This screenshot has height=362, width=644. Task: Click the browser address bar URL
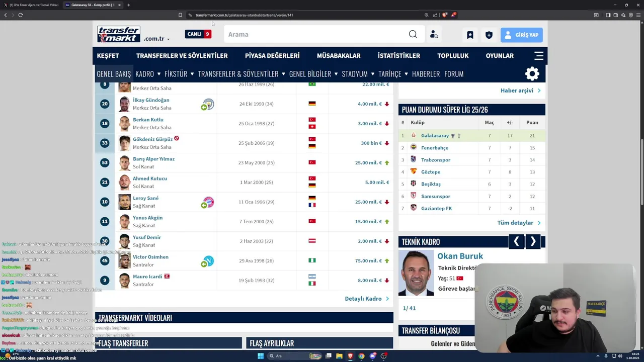click(x=244, y=15)
